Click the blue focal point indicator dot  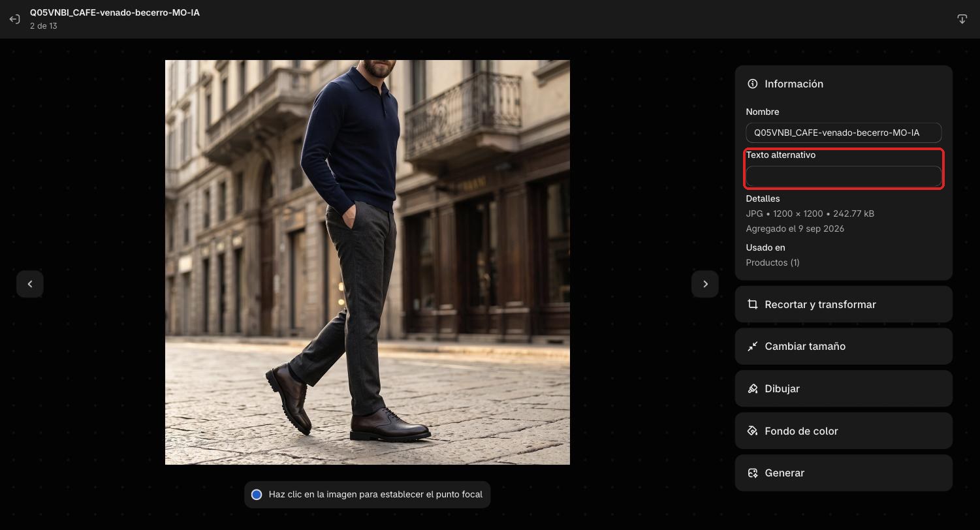tap(257, 495)
